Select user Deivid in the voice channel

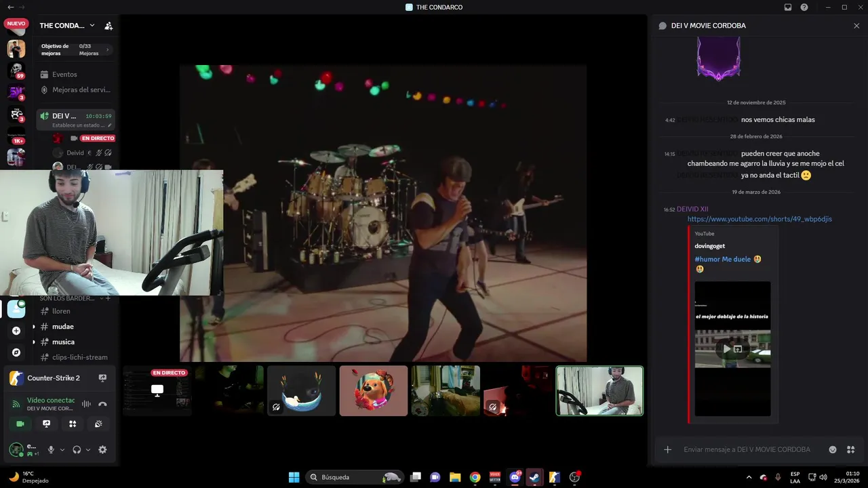pyautogui.click(x=75, y=153)
